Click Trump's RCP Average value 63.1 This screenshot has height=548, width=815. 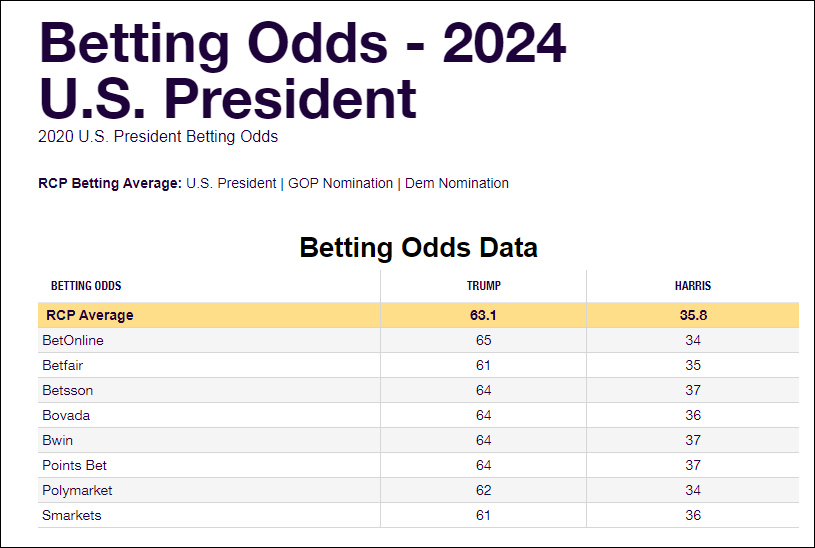483,315
